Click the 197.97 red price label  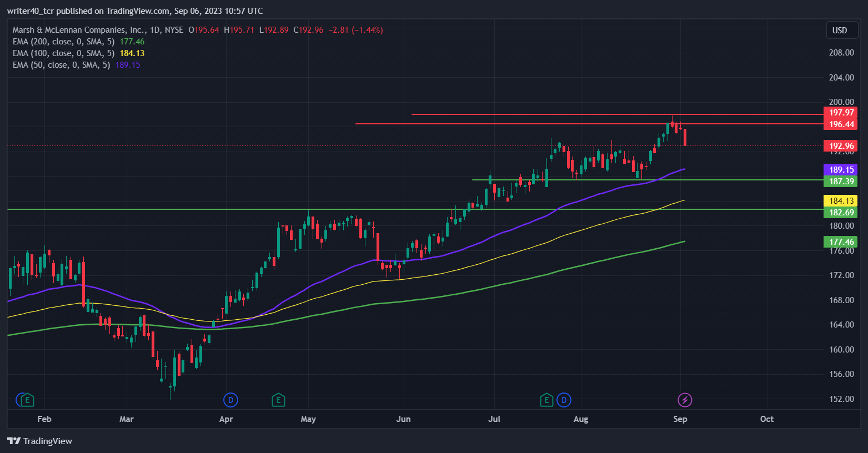tap(841, 113)
